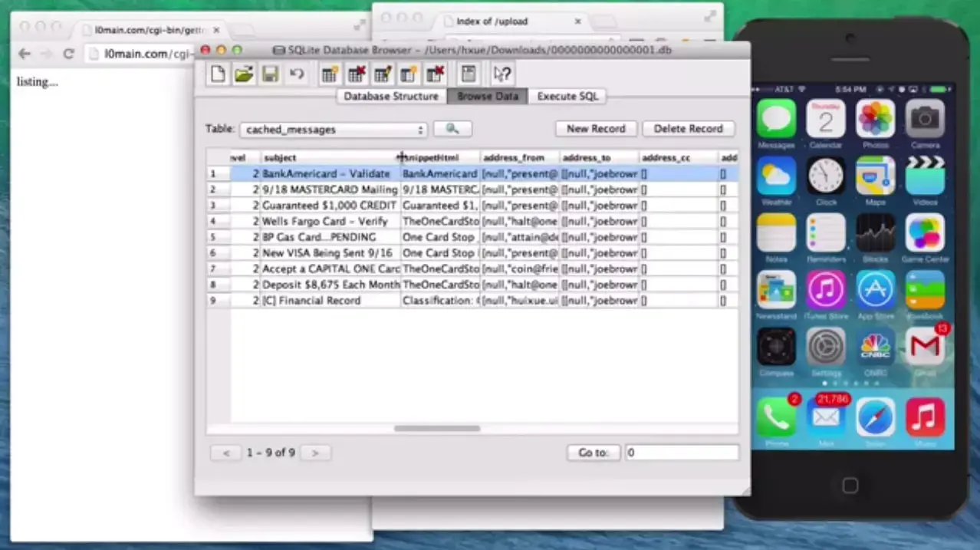The width and height of the screenshot is (980, 550).
Task: Tap the Clock app on the iPhone
Action: click(826, 176)
